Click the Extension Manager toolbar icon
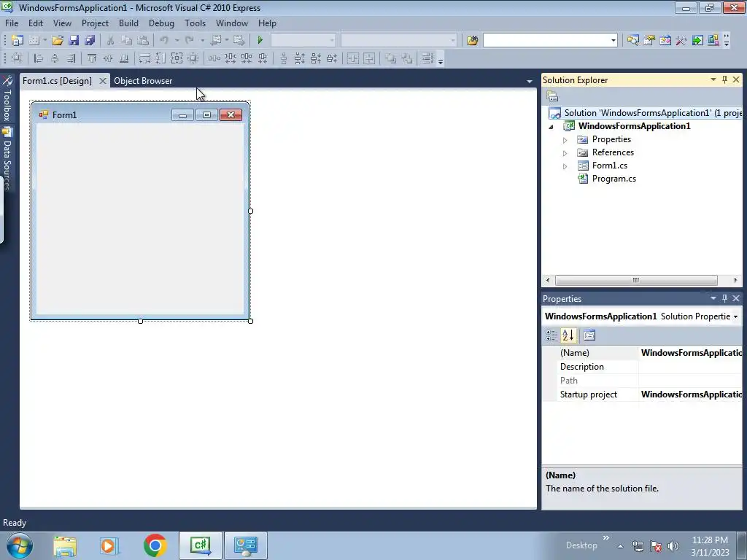747x560 pixels. click(713, 41)
